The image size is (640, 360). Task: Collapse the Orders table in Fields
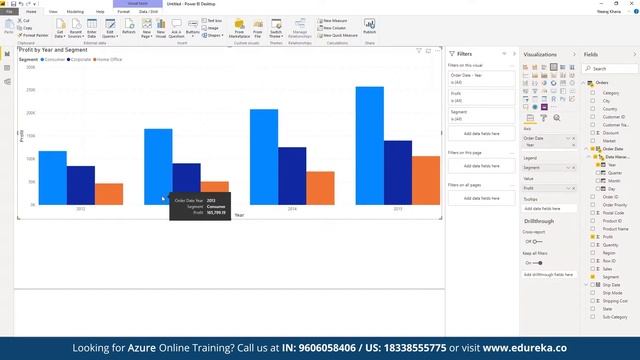tap(584, 83)
